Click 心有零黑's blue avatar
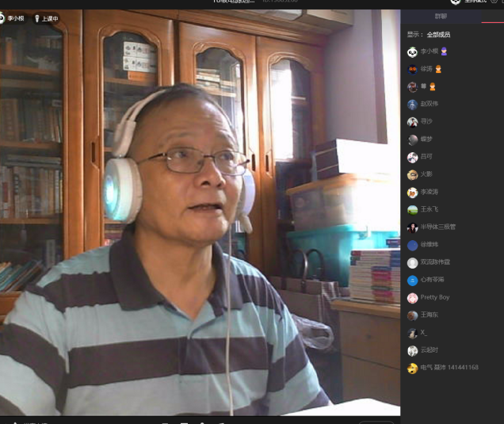This screenshot has height=424, width=504. (x=412, y=280)
